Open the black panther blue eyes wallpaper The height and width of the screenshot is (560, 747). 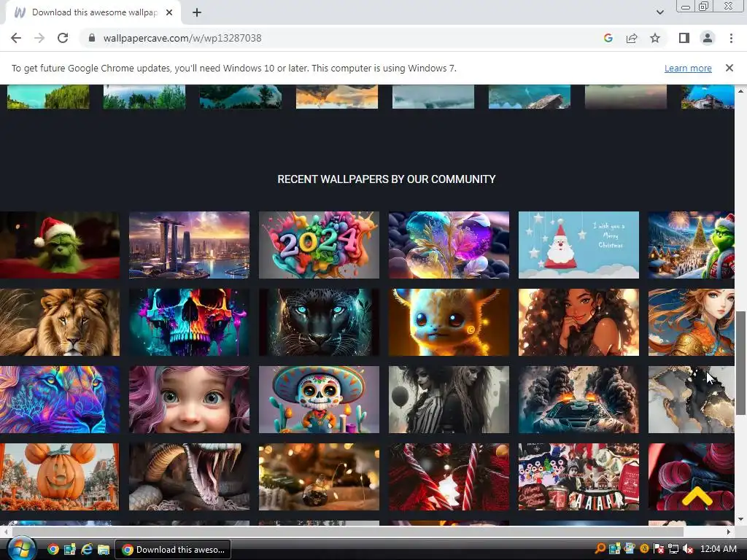click(319, 322)
